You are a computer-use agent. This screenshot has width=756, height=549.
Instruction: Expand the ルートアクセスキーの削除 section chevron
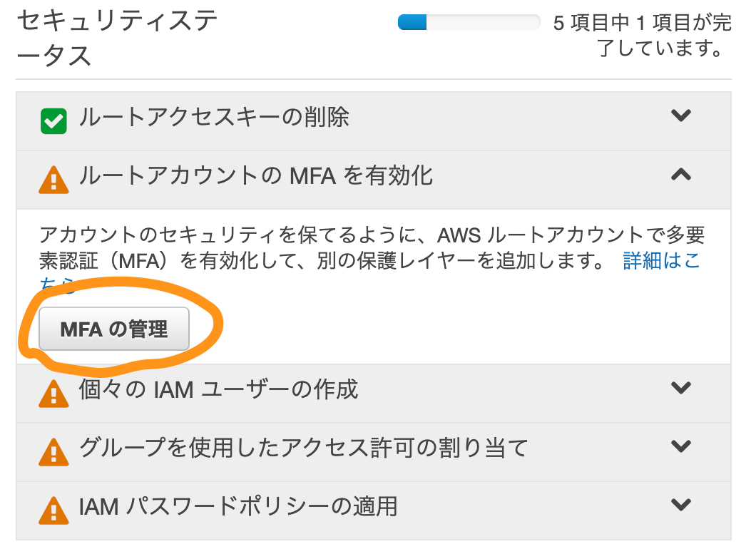click(x=681, y=116)
